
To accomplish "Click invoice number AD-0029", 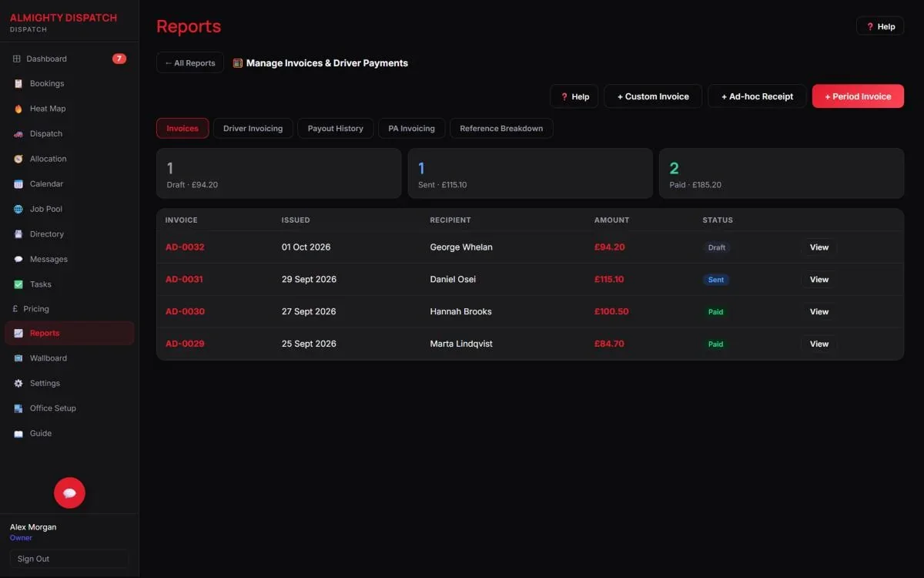I will [x=185, y=344].
